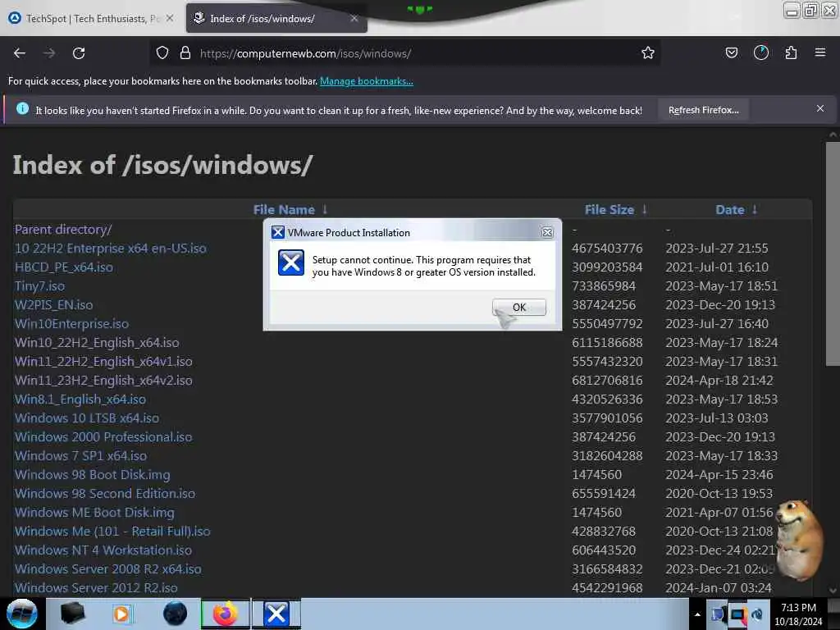Open Windows 2000 Professional.iso link
This screenshot has height=630, width=840.
[103, 436]
